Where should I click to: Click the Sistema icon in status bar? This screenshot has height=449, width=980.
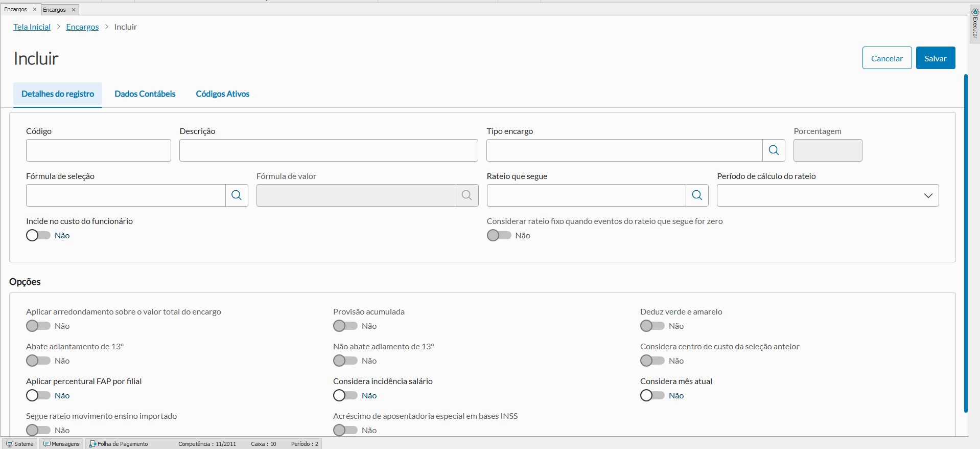[10, 444]
